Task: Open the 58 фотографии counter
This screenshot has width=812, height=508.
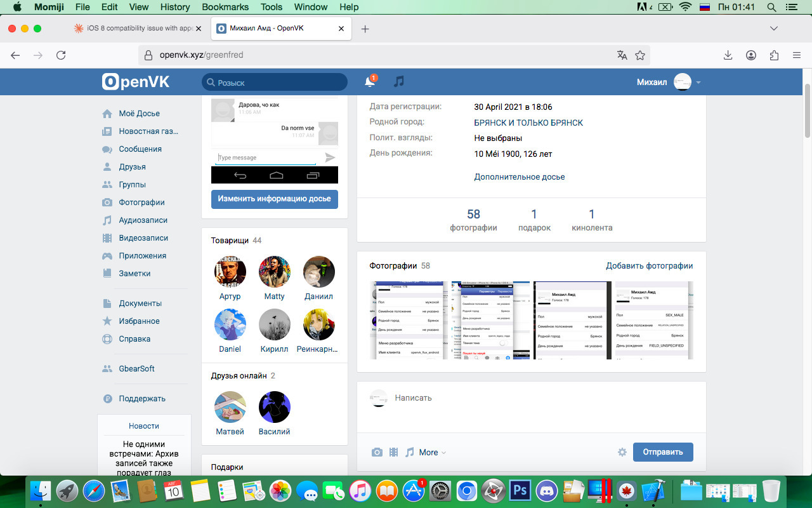Action: tap(473, 220)
